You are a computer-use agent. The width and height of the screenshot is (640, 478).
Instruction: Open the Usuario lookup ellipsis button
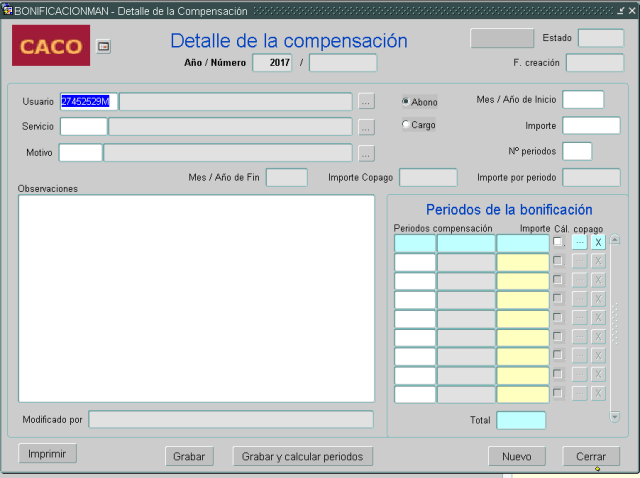pos(366,101)
